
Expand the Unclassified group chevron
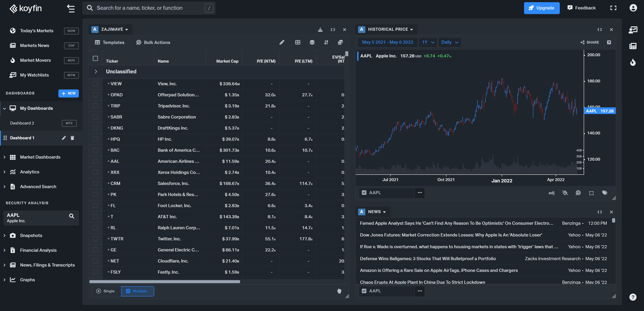tap(96, 71)
